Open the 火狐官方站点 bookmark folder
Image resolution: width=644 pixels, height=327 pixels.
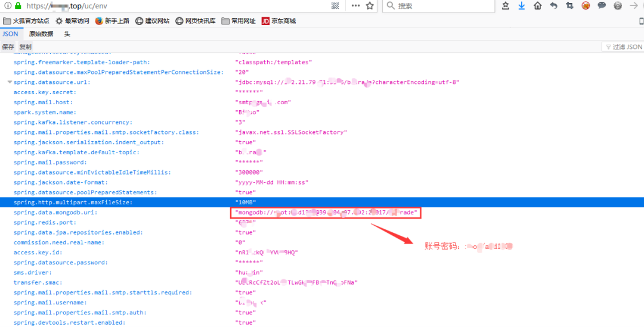(26, 21)
